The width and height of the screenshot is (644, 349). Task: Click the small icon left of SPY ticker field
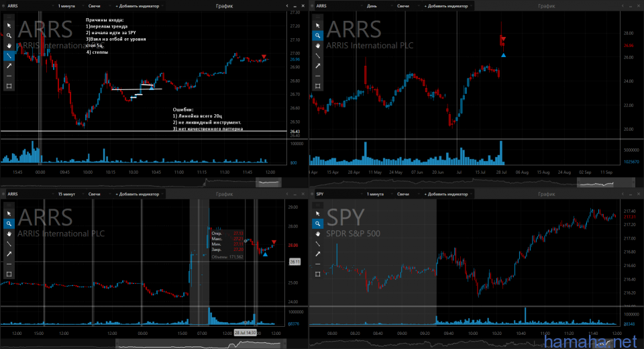tap(312, 194)
